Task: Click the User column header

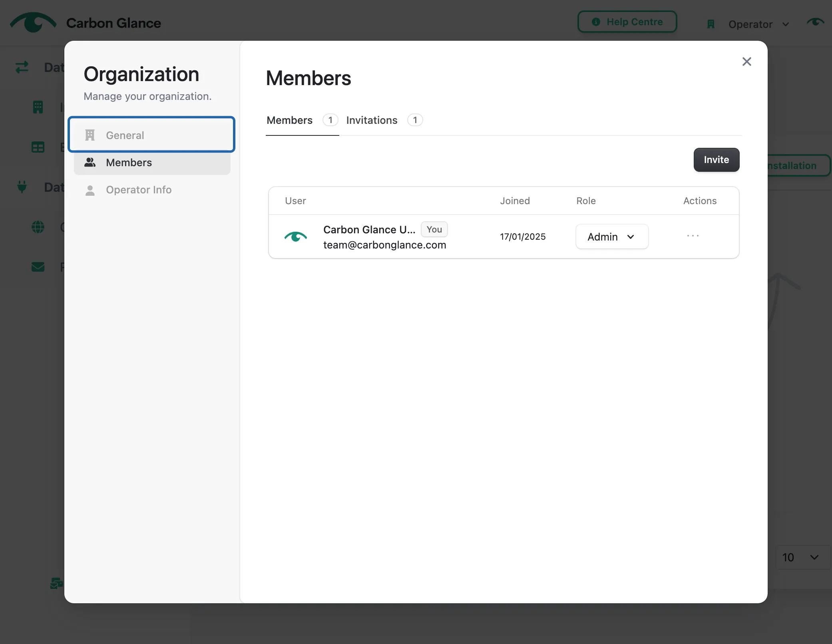Action: point(295,201)
